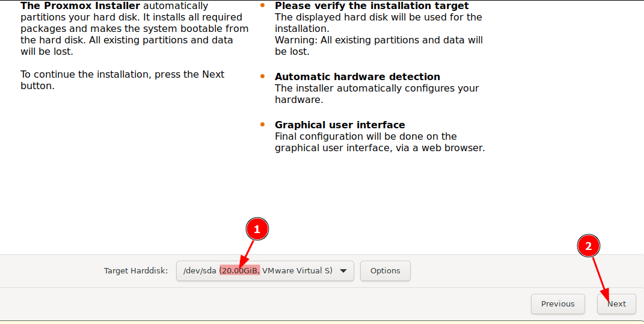This screenshot has height=324, width=644.
Task: Click the "Please verify the installation target" heading
Action: pyautogui.click(x=372, y=5)
